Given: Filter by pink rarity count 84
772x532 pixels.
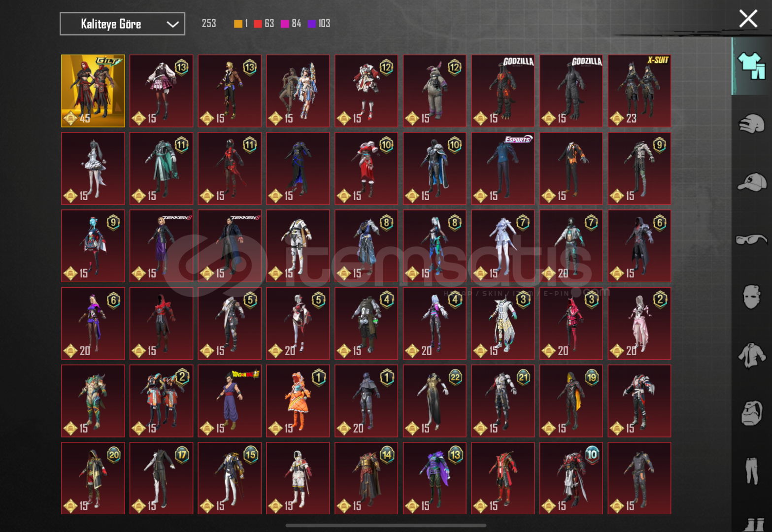Looking at the screenshot, I should [291, 24].
